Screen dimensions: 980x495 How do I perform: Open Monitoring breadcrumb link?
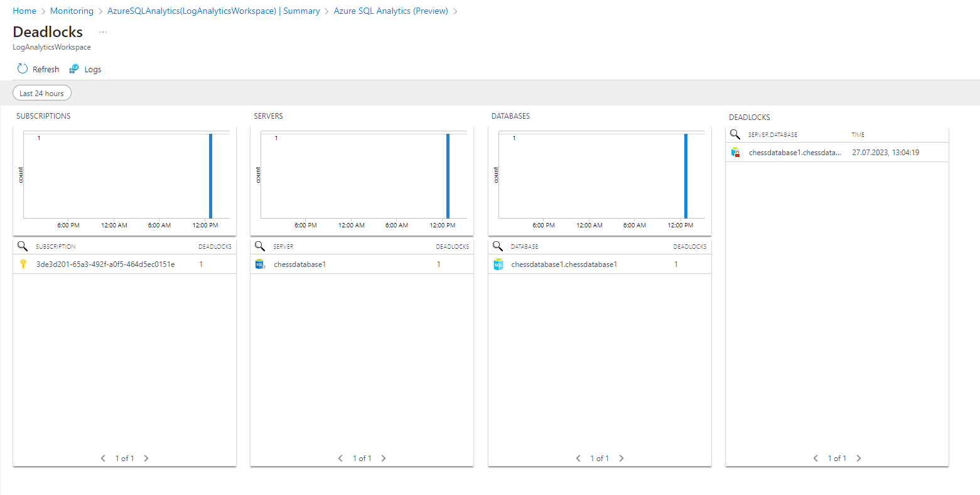point(72,11)
